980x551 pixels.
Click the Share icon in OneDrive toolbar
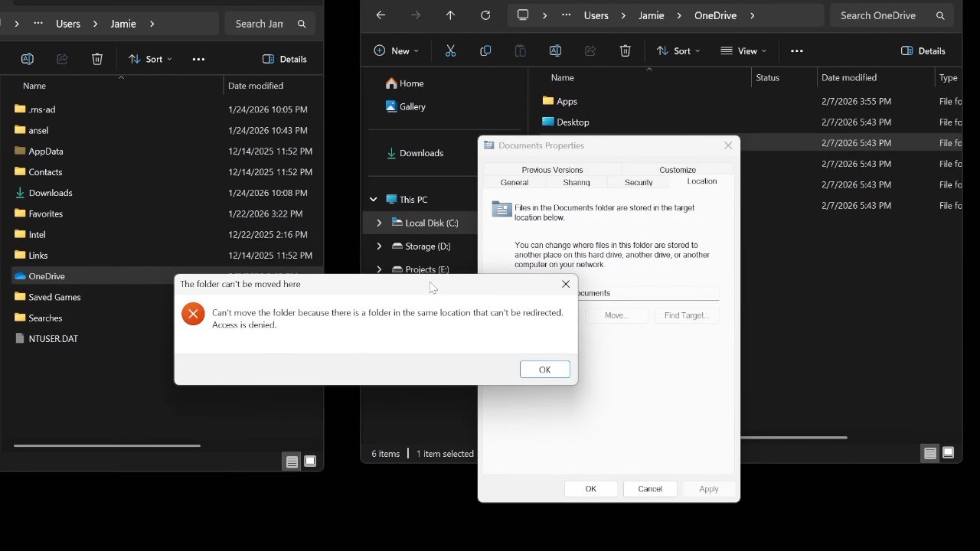[x=590, y=51]
